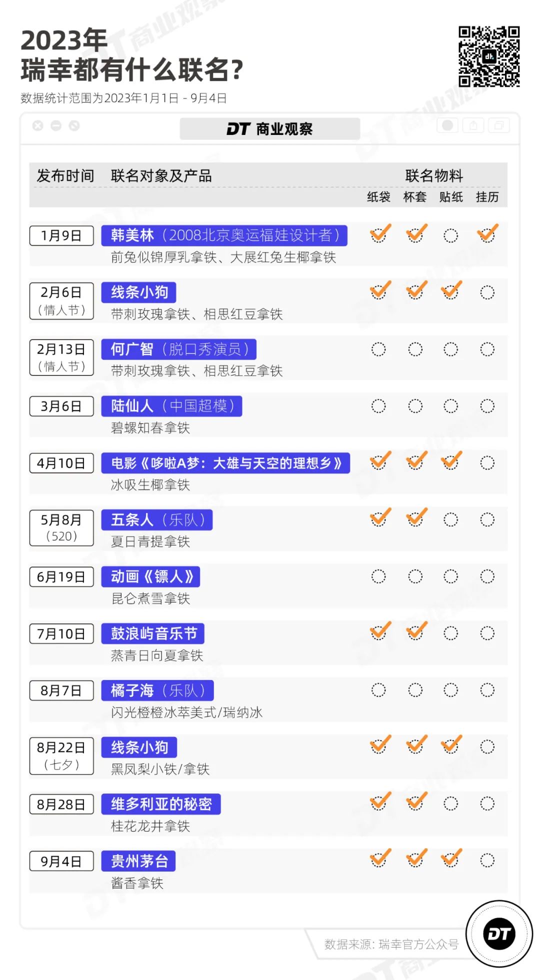This screenshot has height=980, width=540.
Task: Click the QR code at top right
Action: (489, 56)
